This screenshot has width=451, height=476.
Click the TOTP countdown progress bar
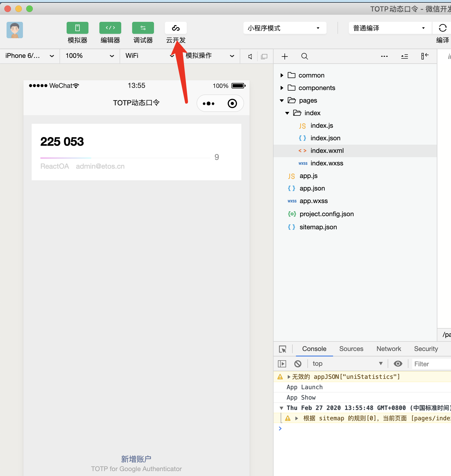[125, 158]
